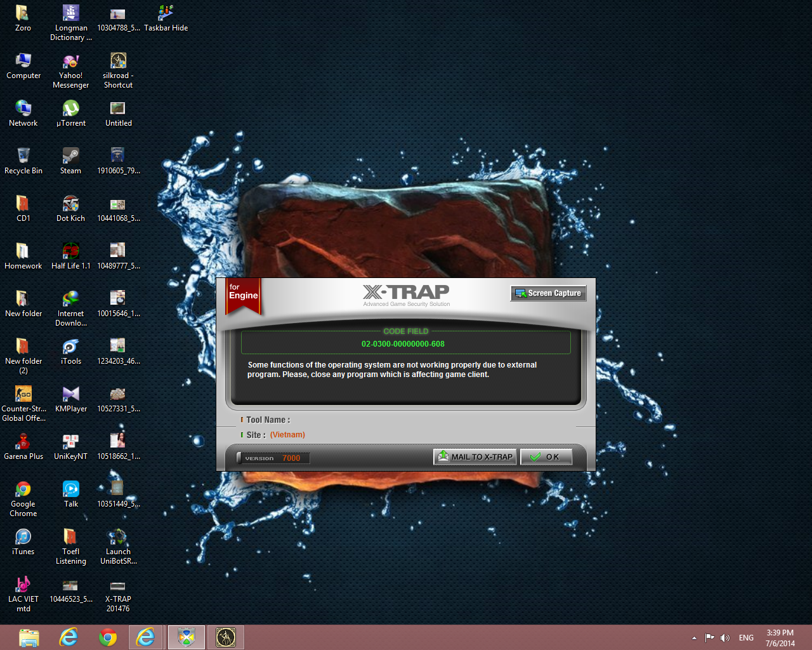Select the 10351449_5 image file
The image size is (812, 650).
pyautogui.click(x=118, y=494)
